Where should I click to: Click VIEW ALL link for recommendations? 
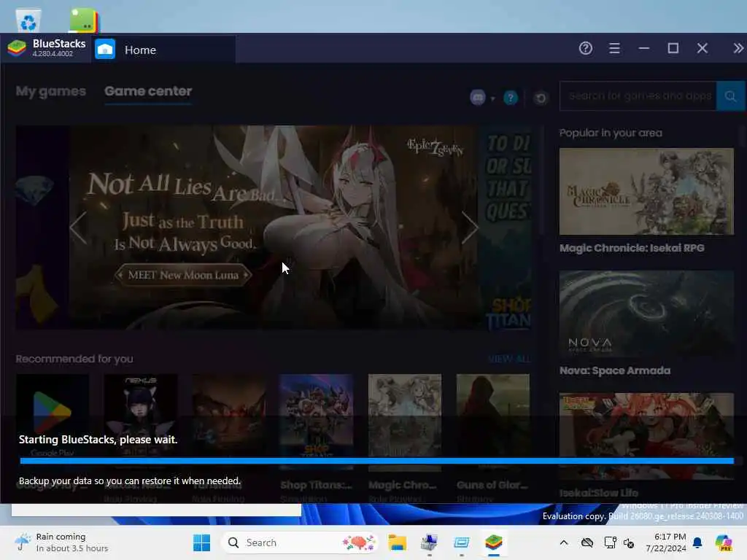pyautogui.click(x=508, y=359)
